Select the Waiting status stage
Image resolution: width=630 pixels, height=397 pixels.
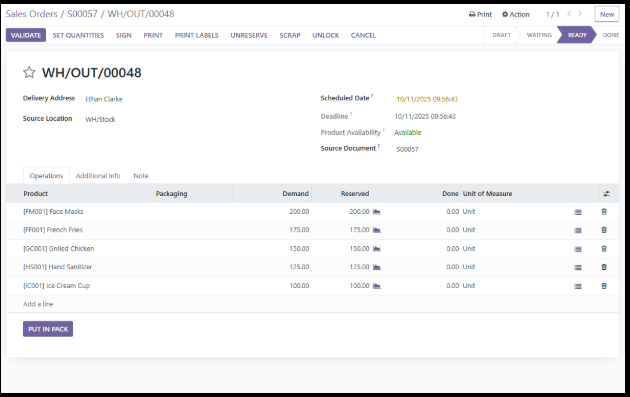pyautogui.click(x=539, y=35)
